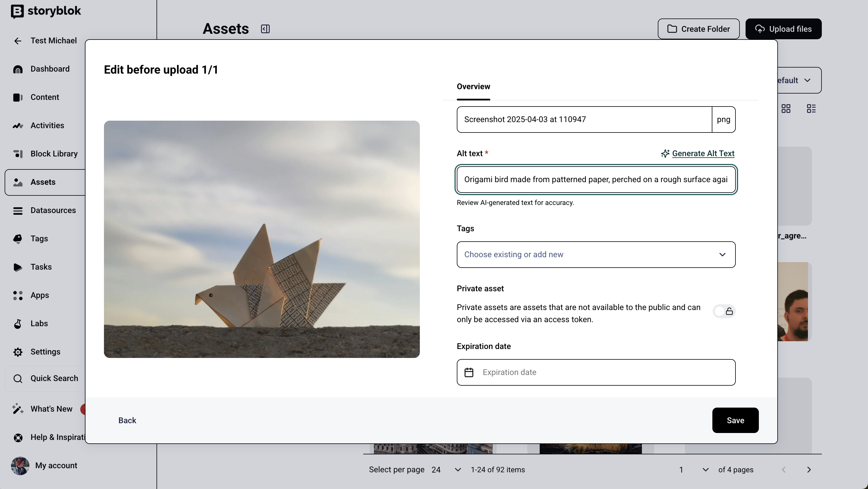Click the AI sparkle icon beside Generate Alt Text

pos(665,154)
